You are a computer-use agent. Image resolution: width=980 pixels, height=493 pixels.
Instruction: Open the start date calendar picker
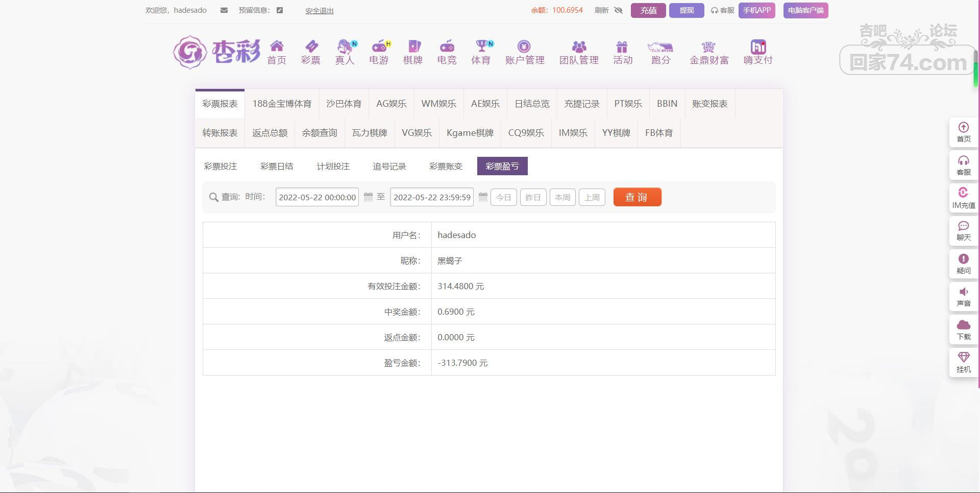pos(368,197)
